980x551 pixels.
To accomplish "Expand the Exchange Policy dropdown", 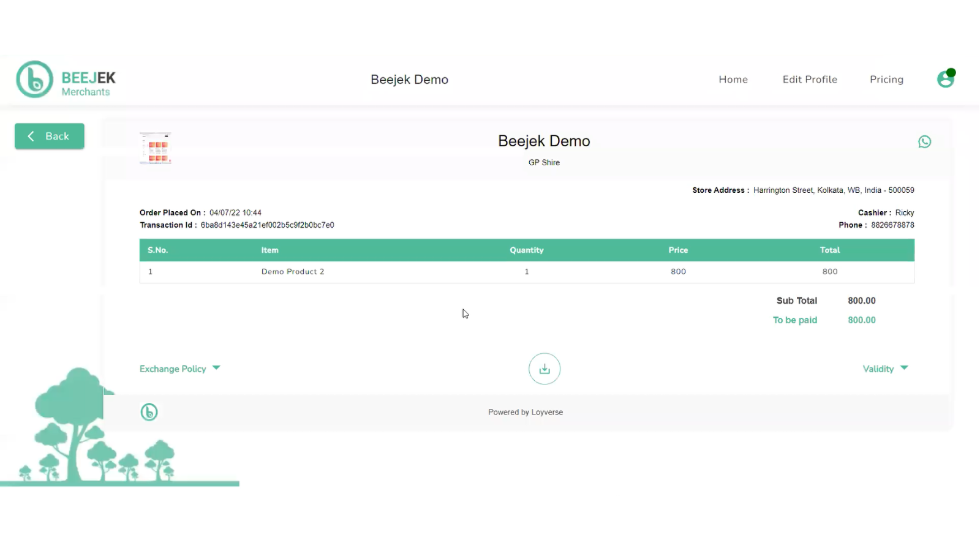I will (179, 369).
